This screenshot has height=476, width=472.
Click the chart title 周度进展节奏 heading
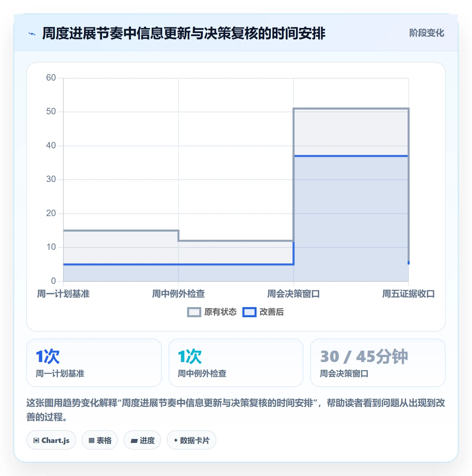point(184,33)
